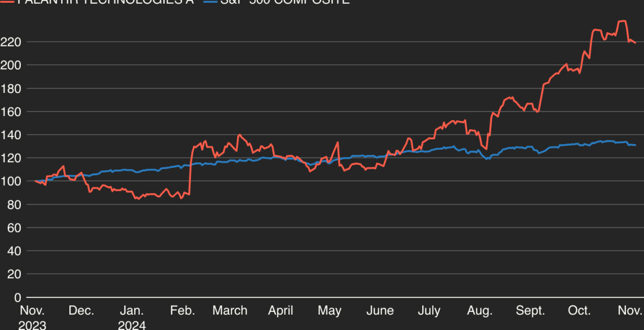Select the Jan. 2024 x-axis label

tap(132, 317)
